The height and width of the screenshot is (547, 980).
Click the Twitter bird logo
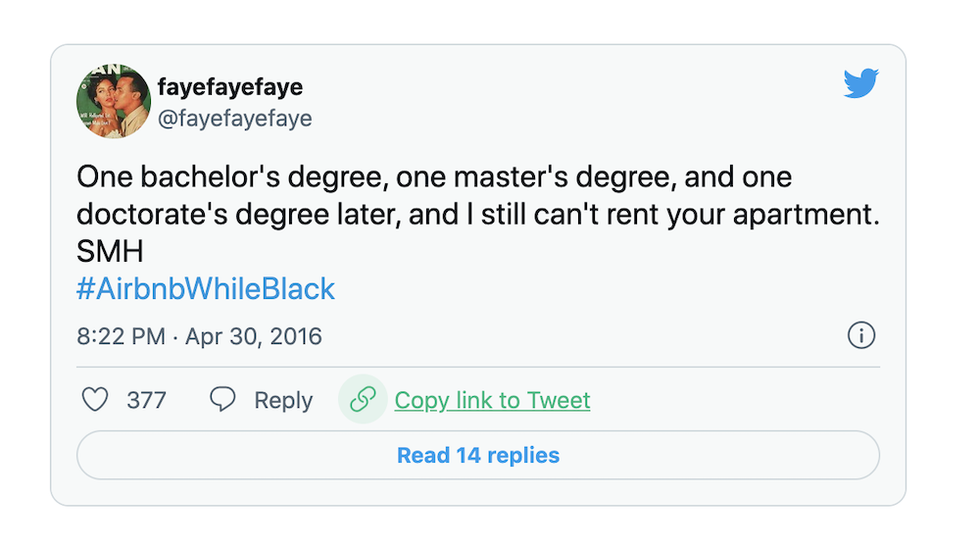pos(860,83)
